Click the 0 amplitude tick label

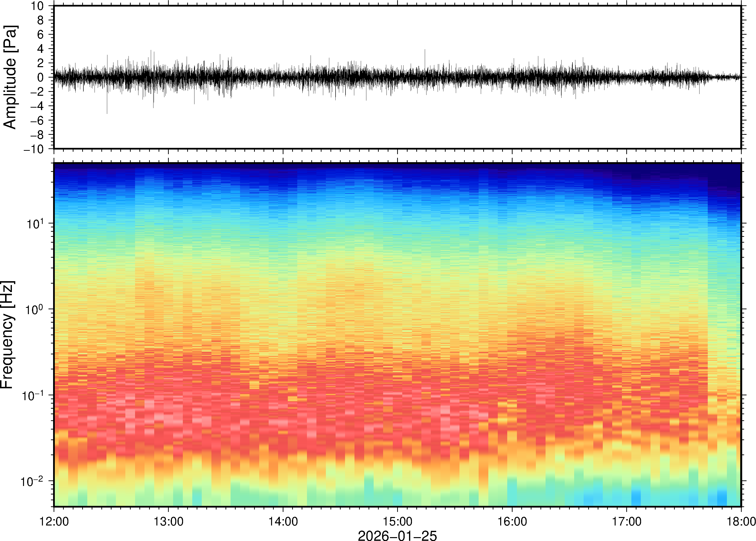pyautogui.click(x=41, y=78)
